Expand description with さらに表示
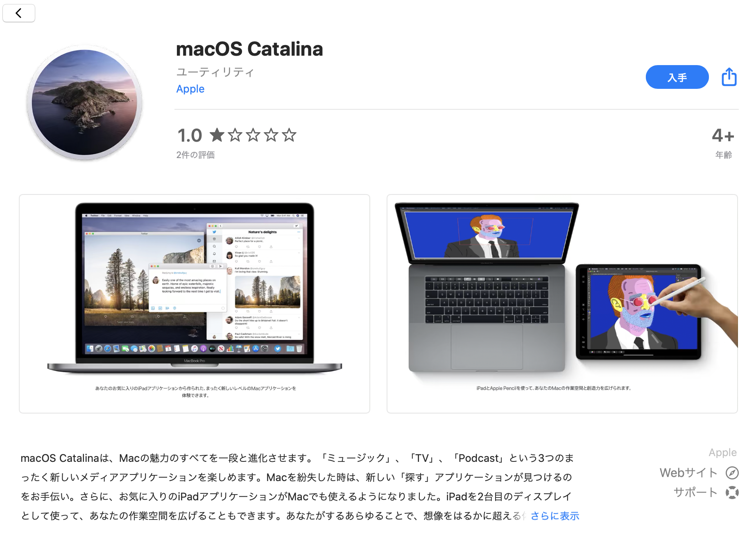The image size is (756, 556). click(x=555, y=516)
